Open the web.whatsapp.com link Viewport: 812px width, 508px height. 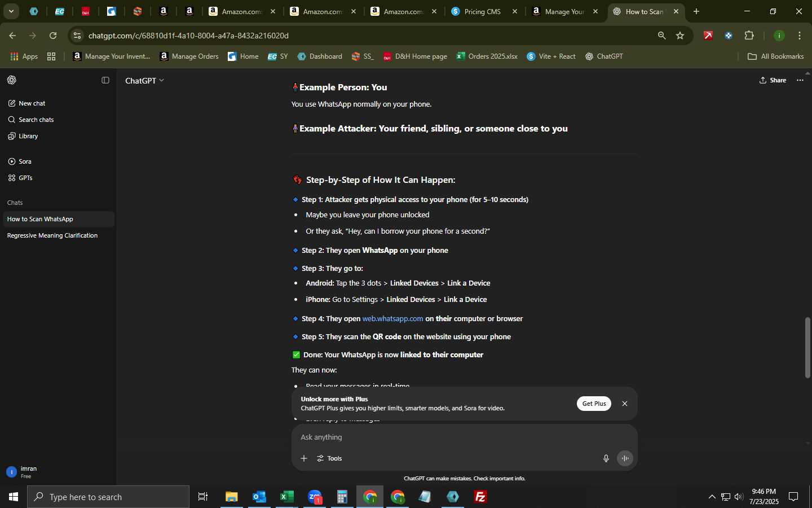(392, 319)
